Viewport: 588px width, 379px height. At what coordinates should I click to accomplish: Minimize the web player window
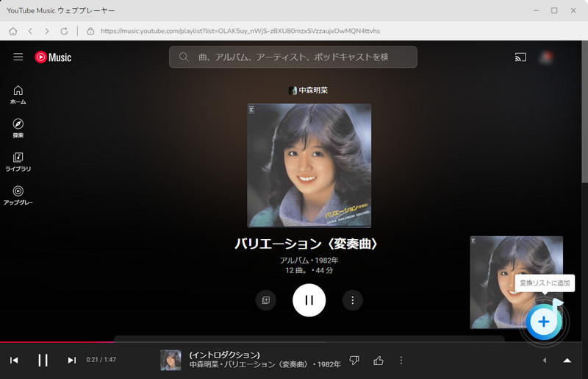537,10
